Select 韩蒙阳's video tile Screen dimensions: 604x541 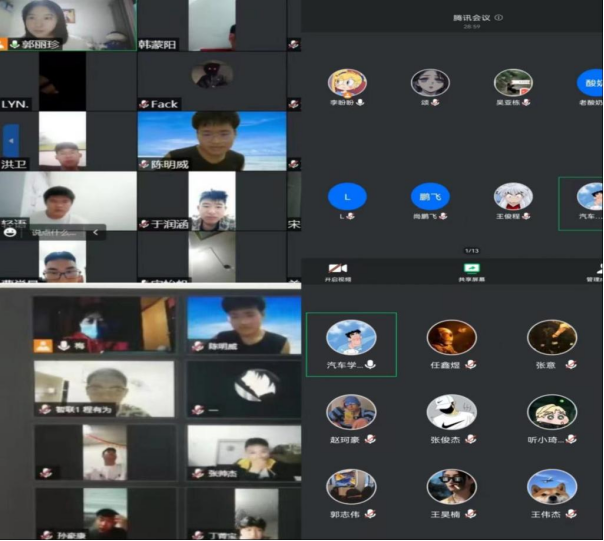point(212,25)
